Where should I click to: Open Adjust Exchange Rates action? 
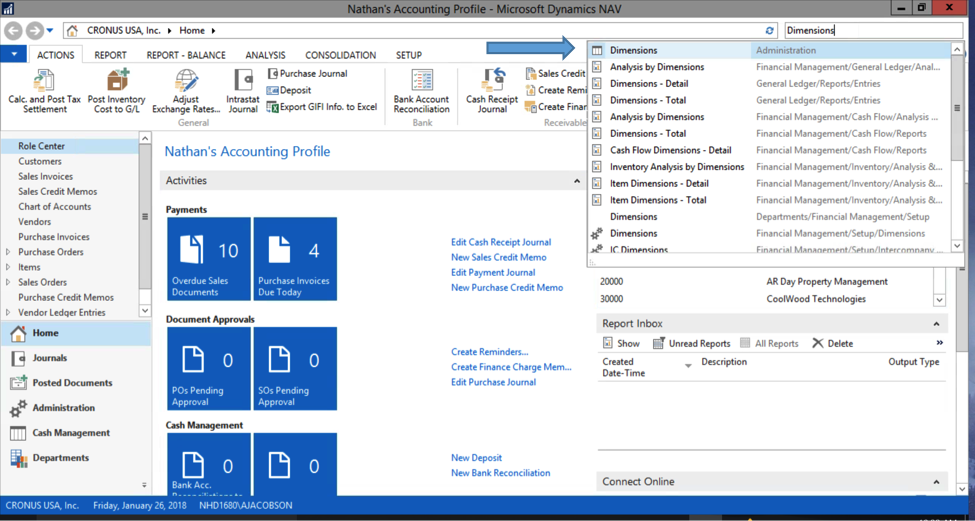pos(186,91)
